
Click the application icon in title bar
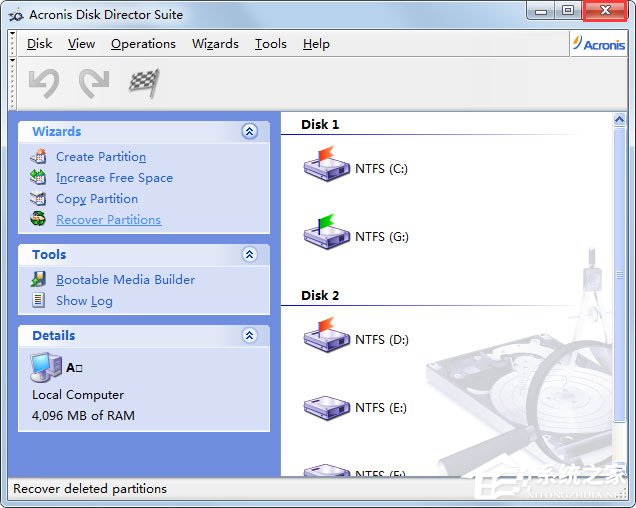click(x=16, y=15)
